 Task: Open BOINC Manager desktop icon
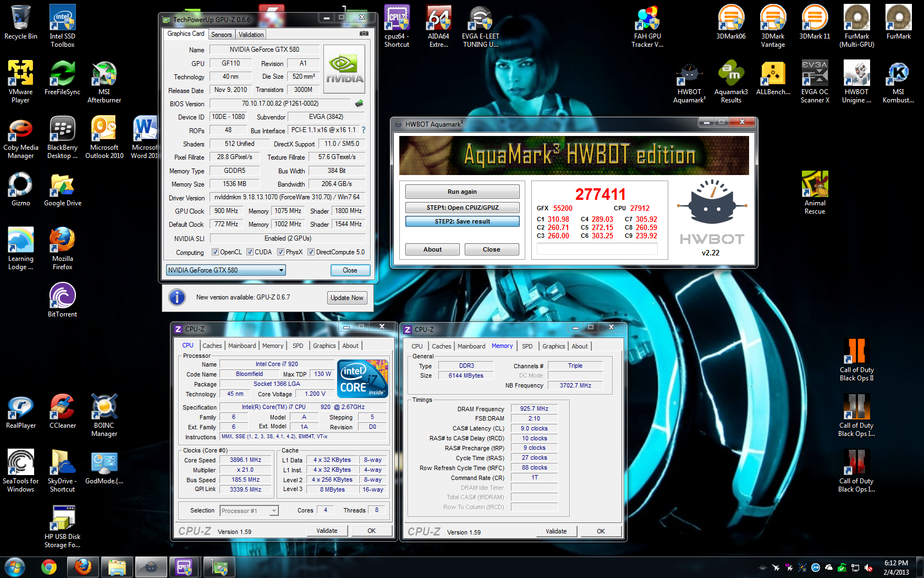coord(104,415)
